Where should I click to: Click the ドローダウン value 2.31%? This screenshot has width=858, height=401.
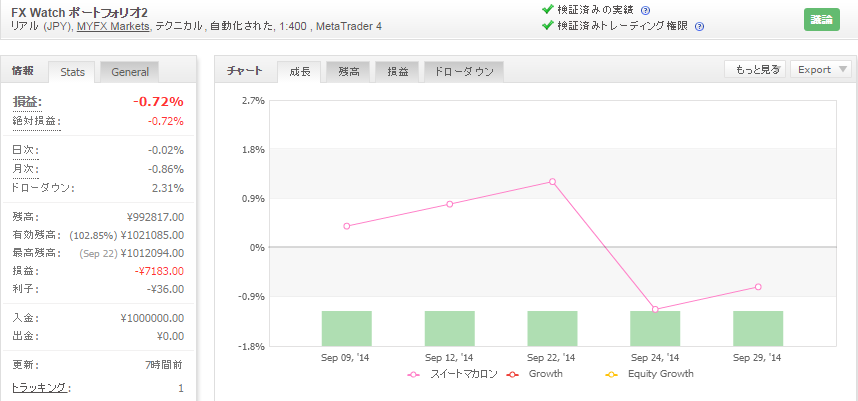point(168,188)
